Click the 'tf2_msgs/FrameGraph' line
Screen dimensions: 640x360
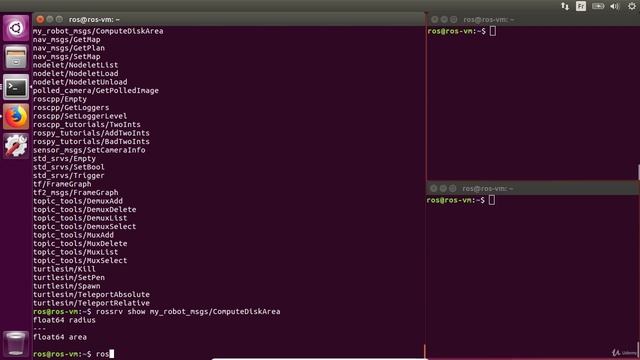click(x=76, y=193)
